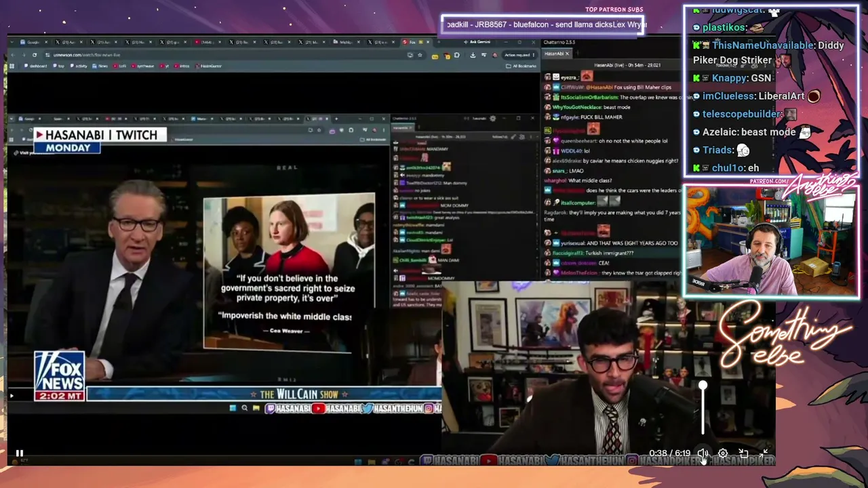Open the synthwave bookmark
Image resolution: width=868 pixels, height=488 pixels.
point(143,66)
